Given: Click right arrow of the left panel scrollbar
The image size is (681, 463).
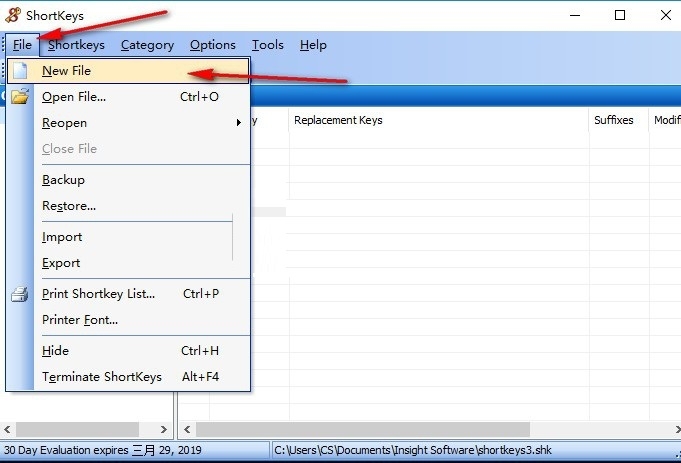Looking at the screenshot, I should click(163, 430).
